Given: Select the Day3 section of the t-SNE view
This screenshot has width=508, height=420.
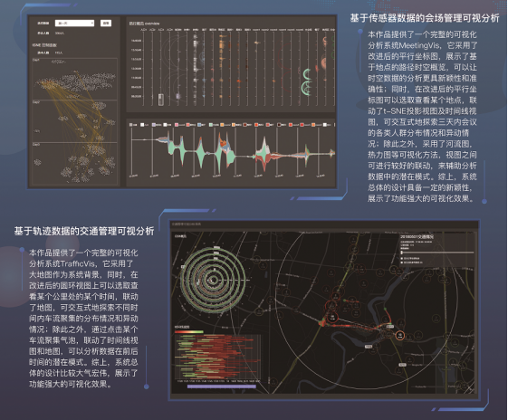Looking at the screenshot, I should click(x=74, y=164).
